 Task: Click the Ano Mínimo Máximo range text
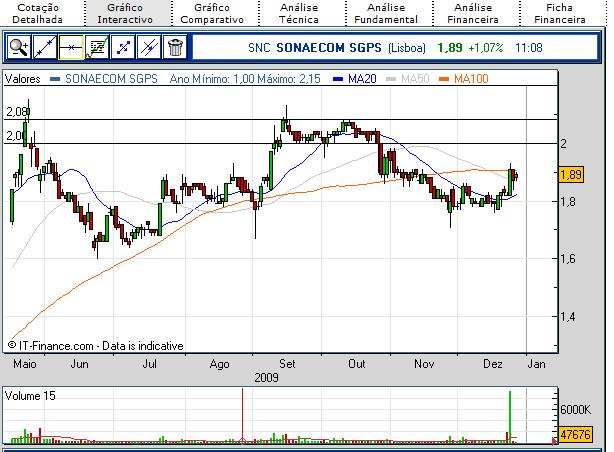(245, 79)
